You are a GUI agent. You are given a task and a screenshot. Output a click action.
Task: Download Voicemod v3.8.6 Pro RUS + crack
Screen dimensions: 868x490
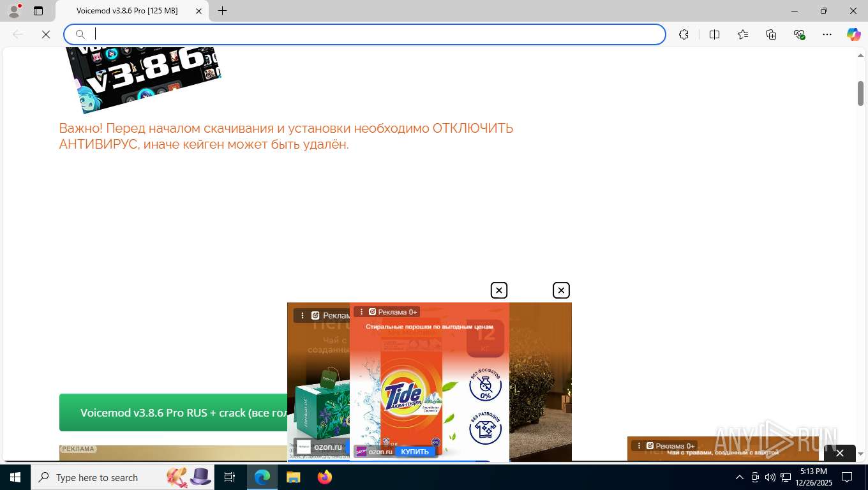[173, 413]
